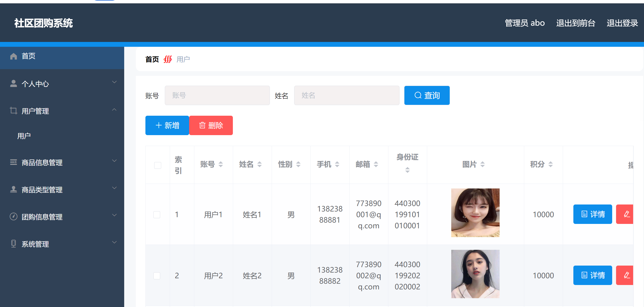Click the red edit pencil icon for 用户1
Viewport: 644px width, 307px height.
pyautogui.click(x=626, y=214)
